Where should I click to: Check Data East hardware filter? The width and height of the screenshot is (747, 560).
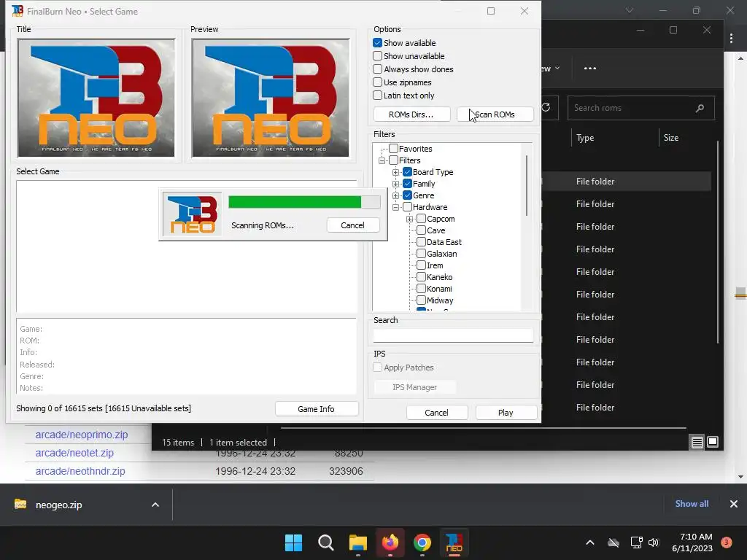(x=421, y=242)
